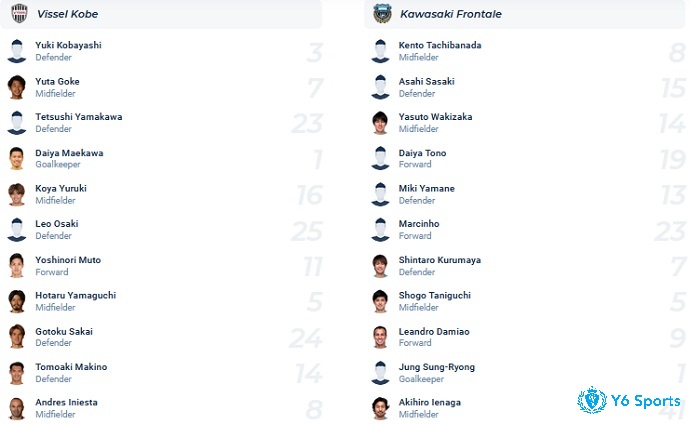
Task: Open Leandro Damiao's player photo
Action: [380, 337]
